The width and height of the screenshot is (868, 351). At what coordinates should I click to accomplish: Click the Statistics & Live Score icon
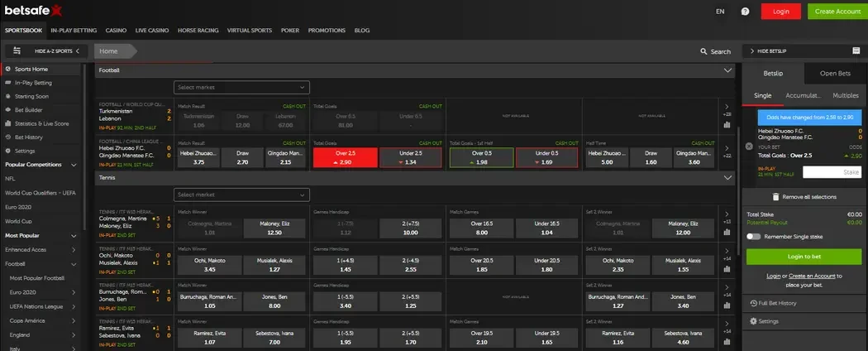[7, 123]
